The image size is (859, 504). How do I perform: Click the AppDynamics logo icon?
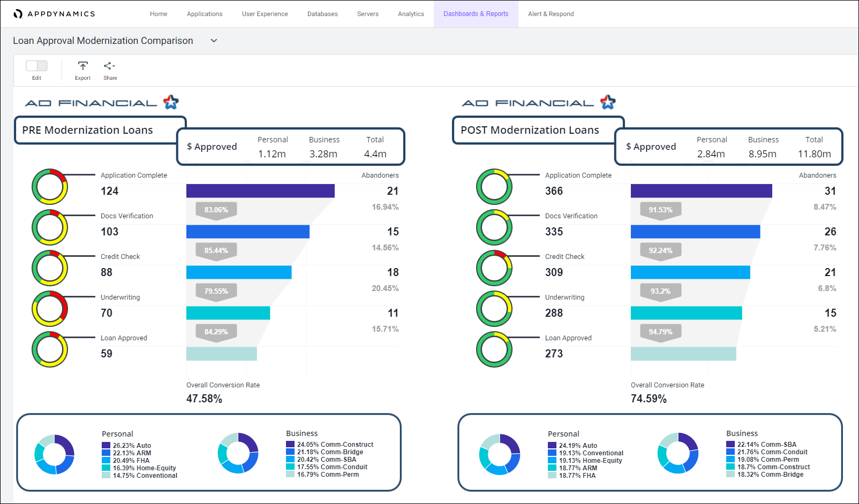tap(18, 14)
